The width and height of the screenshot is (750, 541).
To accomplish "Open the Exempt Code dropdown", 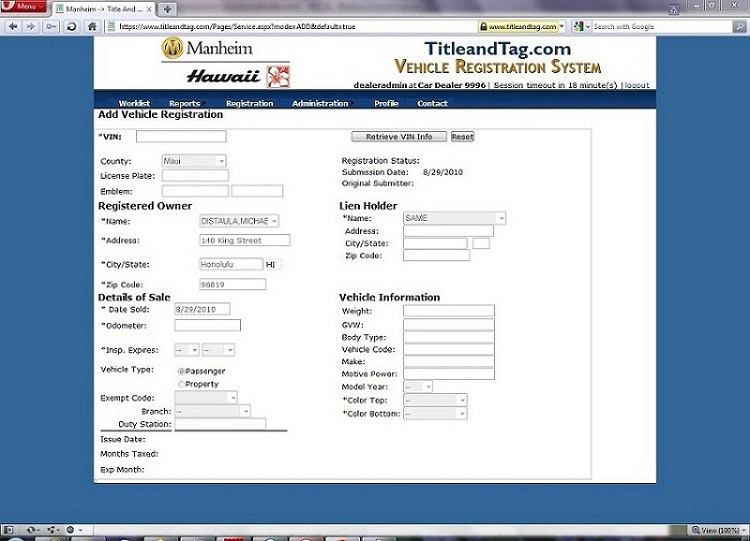I will coord(206,397).
